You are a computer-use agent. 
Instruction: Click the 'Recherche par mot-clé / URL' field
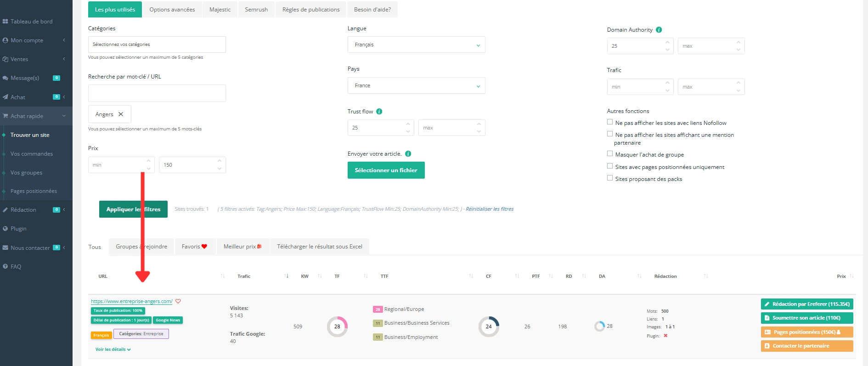157,93
